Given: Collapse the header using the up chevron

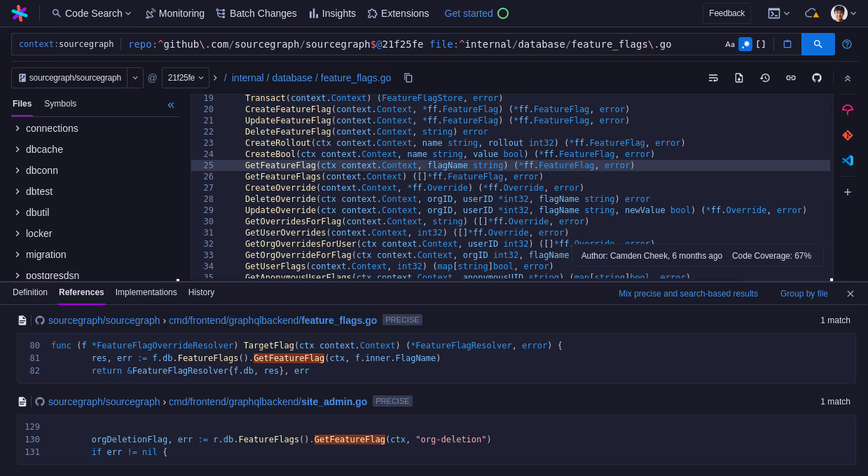Looking at the screenshot, I should pyautogui.click(x=848, y=78).
